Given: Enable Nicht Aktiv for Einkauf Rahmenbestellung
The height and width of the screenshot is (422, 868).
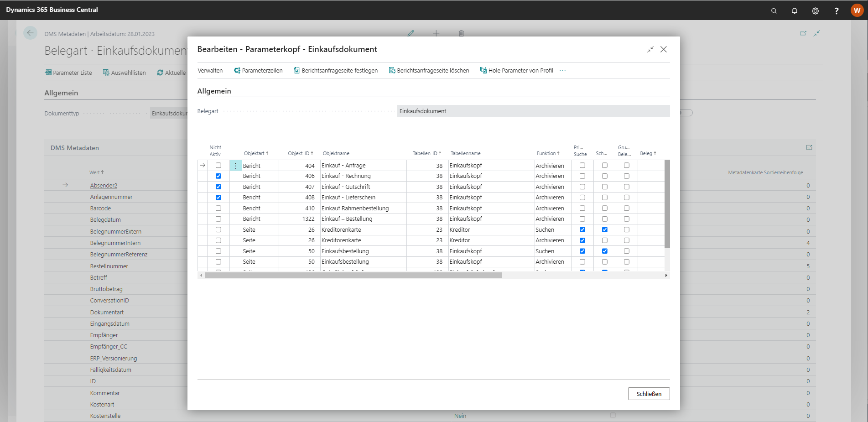Looking at the screenshot, I should pos(218,208).
